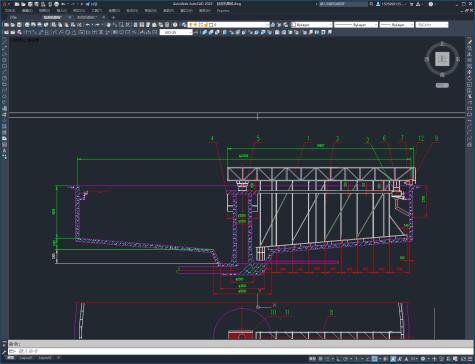Image resolution: width=475 pixels, height=364 pixels.
Task: Click plus to add new layout tab
Action: tap(59, 358)
